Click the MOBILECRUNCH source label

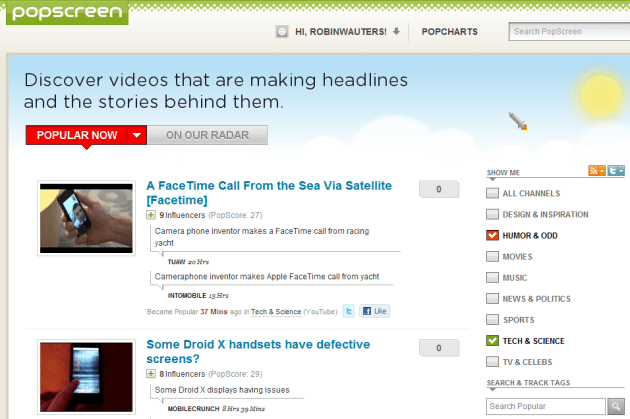[193, 409]
